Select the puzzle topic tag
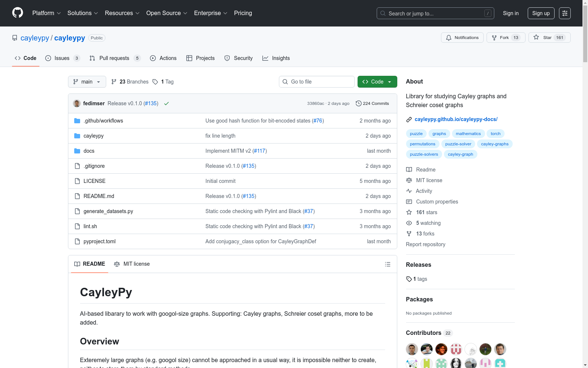 (416, 134)
